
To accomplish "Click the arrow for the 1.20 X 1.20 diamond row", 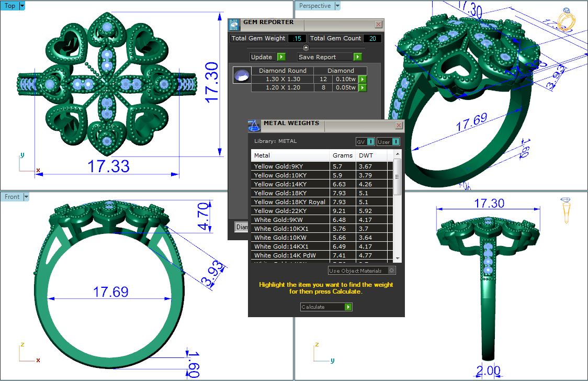I will coord(362,87).
